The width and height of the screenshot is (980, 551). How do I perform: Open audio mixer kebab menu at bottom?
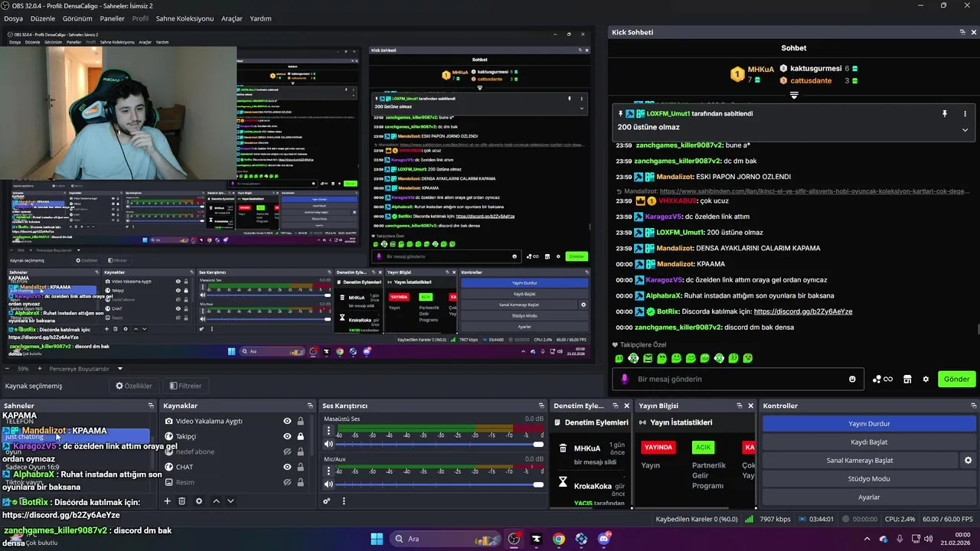[344, 501]
